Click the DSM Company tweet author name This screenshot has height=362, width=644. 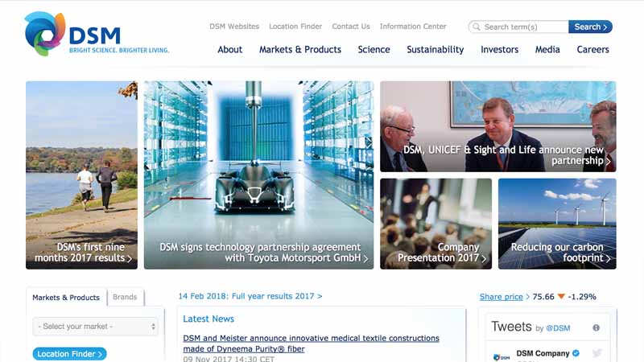pyautogui.click(x=543, y=353)
